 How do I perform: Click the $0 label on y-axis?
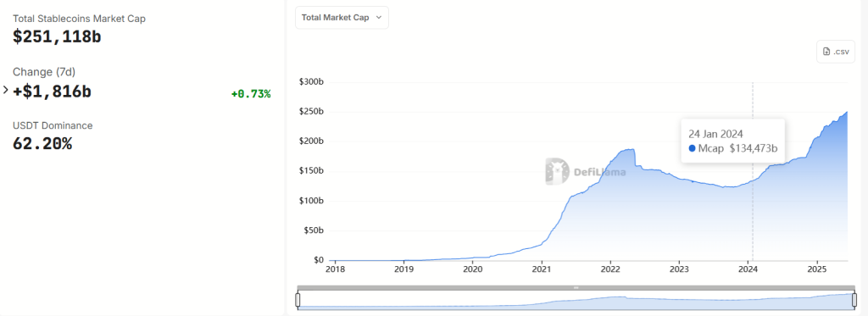[319, 259]
